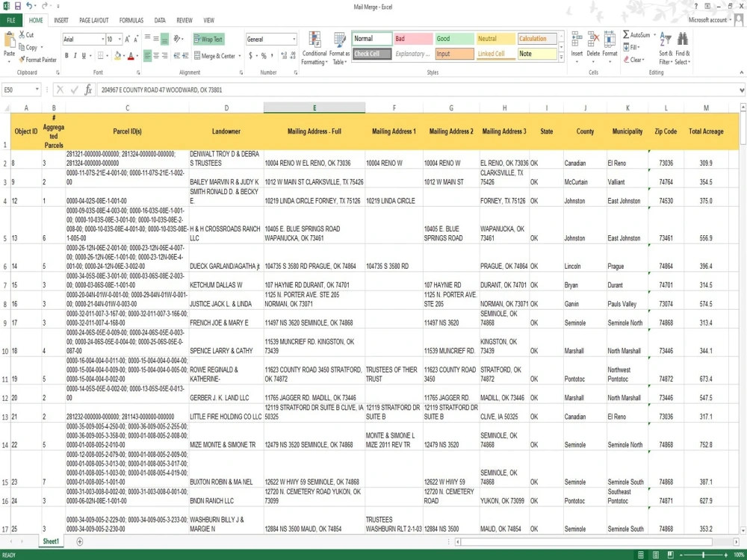Screen dimensions: 747x560
Task: Apply the fill color bucket
Action: click(117, 56)
